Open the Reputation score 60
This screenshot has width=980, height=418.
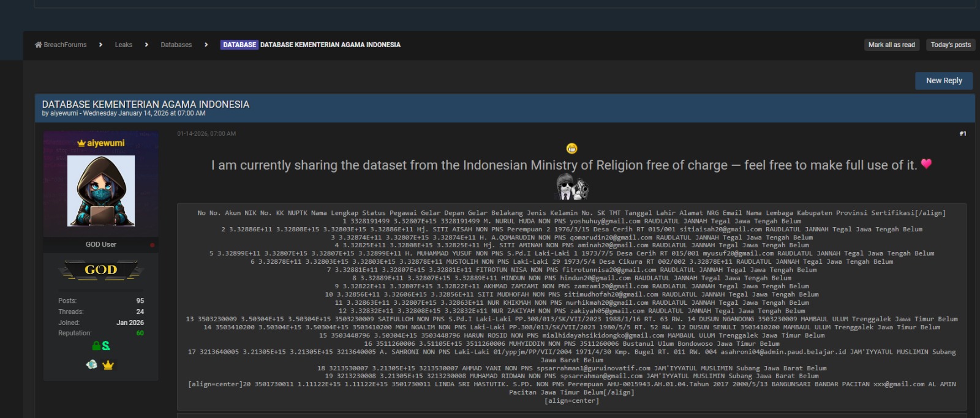tap(140, 334)
